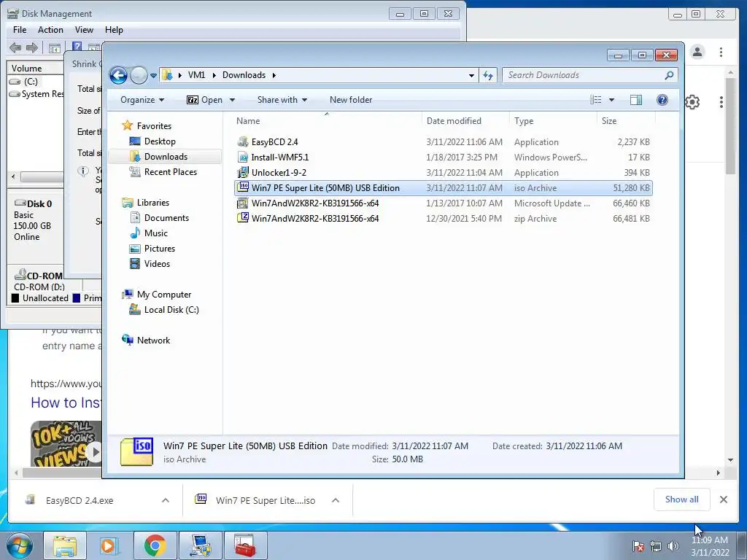Select the Unlocker1-9-2 application

tap(444, 172)
